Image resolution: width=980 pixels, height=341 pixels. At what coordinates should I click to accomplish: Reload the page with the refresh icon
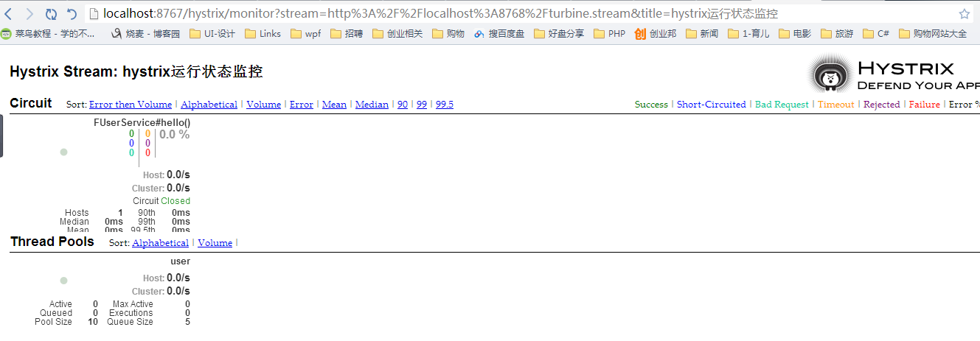[51, 14]
